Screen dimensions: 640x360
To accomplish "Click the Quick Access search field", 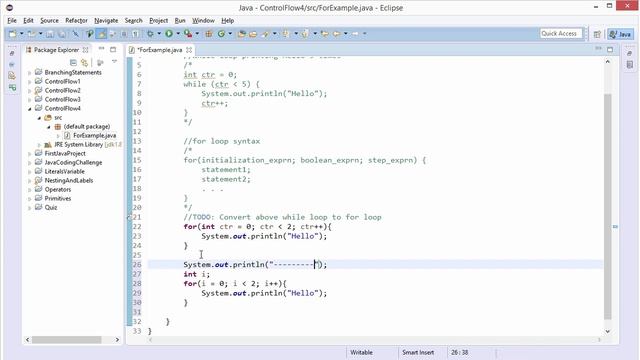I will [x=561, y=34].
